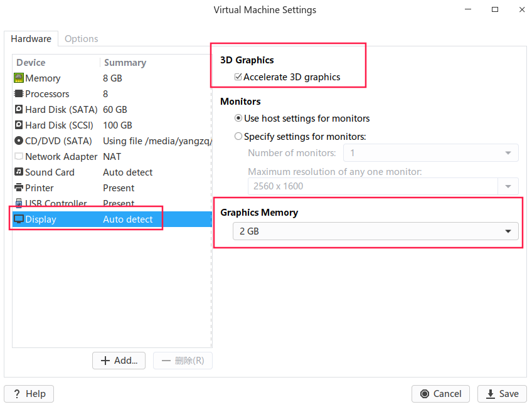
Task: Select the USB Controller row
Action: [x=56, y=204]
